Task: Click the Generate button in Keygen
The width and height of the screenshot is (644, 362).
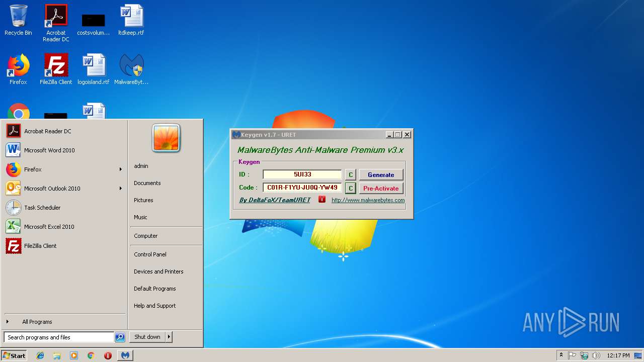Action: [x=381, y=175]
